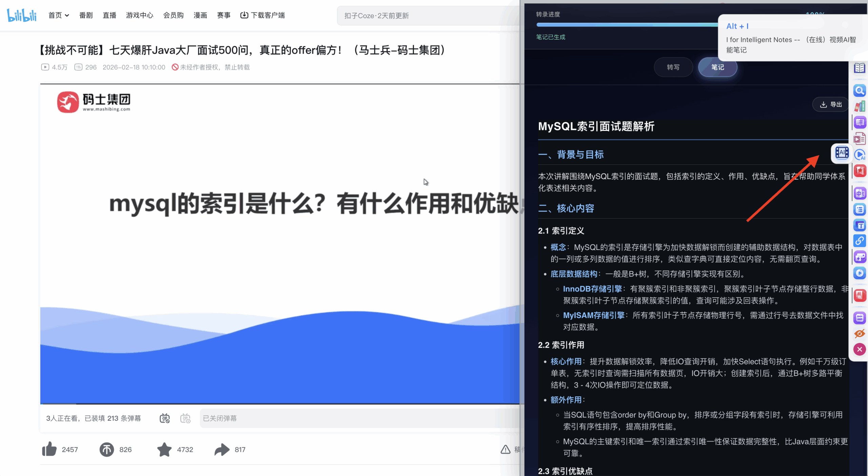Open the open-book reading icon in sidebar
The height and width of the screenshot is (476, 868).
(859, 68)
